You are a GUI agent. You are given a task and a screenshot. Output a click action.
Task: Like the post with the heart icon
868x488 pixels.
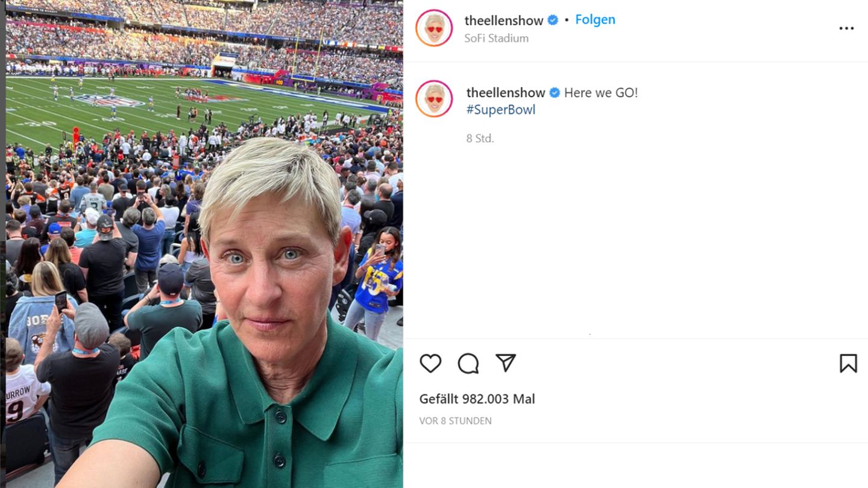coord(430,363)
